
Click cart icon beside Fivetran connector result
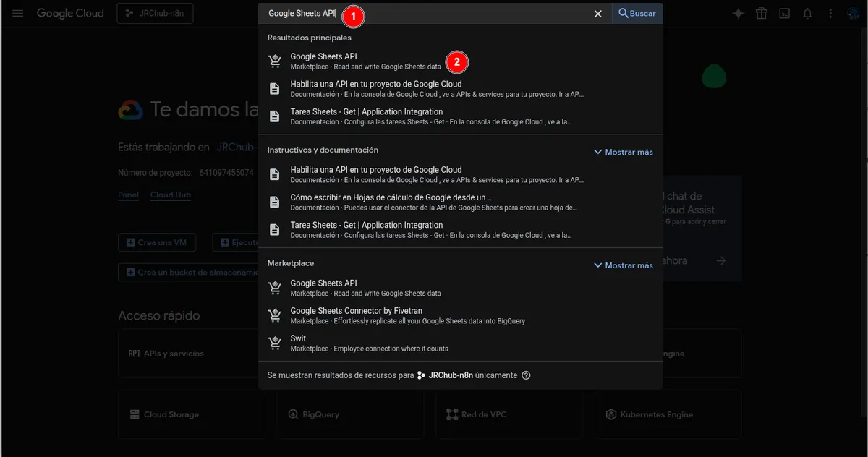[275, 315]
